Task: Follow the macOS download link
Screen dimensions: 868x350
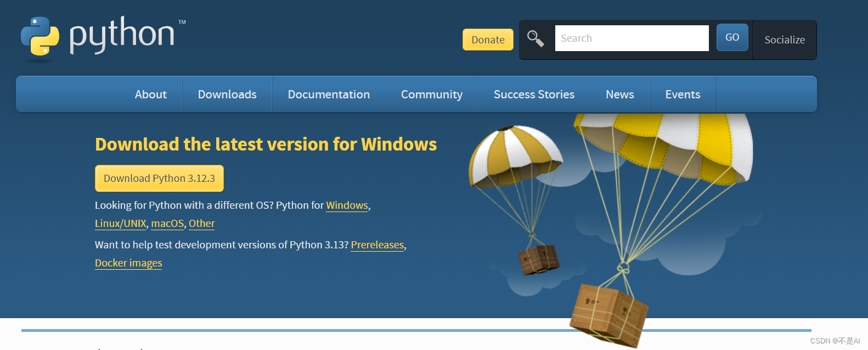Action: click(x=167, y=224)
